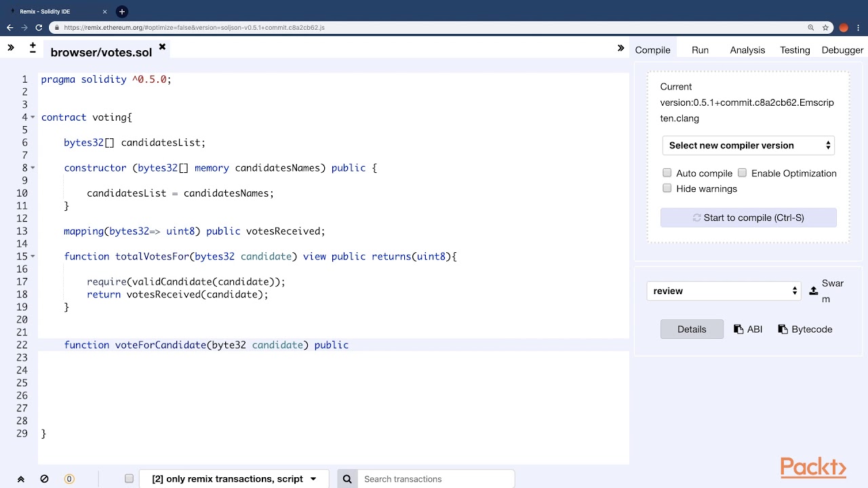Switch to the Compile tab
The image size is (868, 488).
click(x=652, y=50)
